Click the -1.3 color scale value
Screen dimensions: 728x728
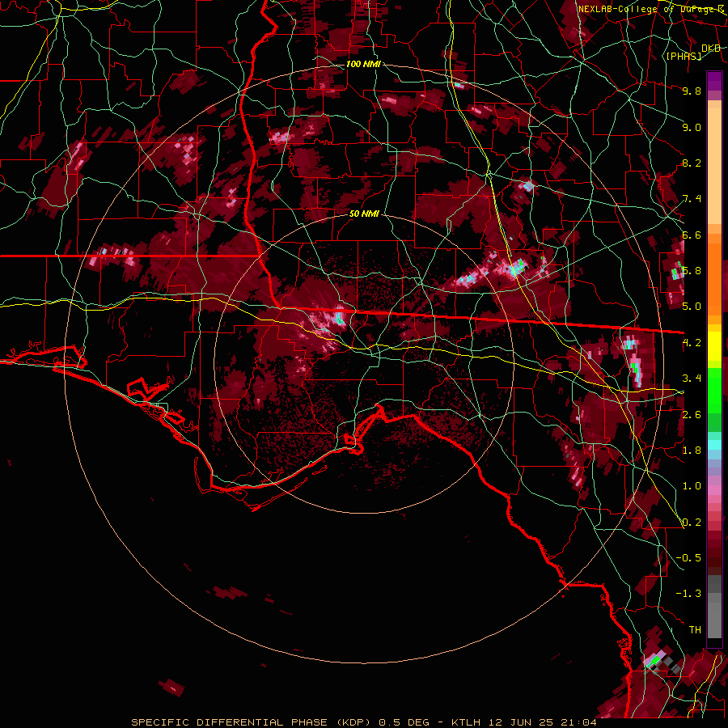click(688, 594)
